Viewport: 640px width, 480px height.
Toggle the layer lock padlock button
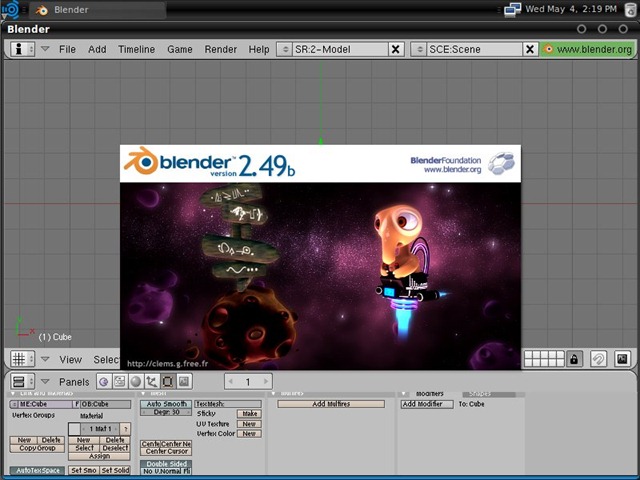[x=574, y=359]
